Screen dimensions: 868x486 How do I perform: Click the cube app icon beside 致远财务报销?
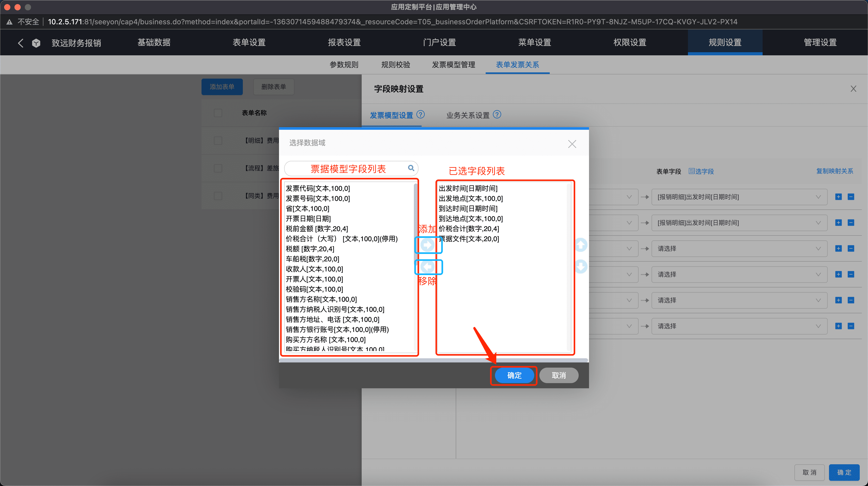click(x=36, y=43)
